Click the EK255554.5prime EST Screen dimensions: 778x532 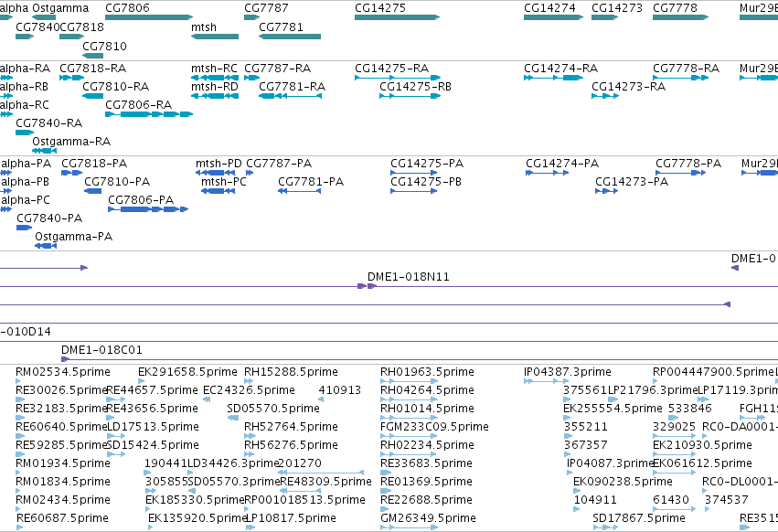(567, 418)
